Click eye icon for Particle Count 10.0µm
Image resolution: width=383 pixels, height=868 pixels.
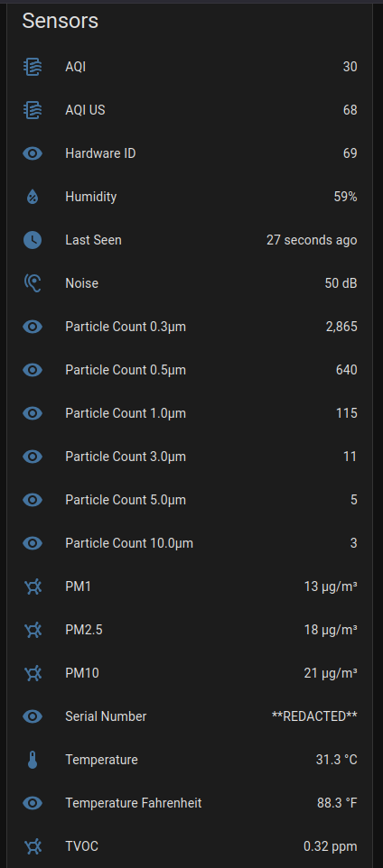tap(33, 543)
